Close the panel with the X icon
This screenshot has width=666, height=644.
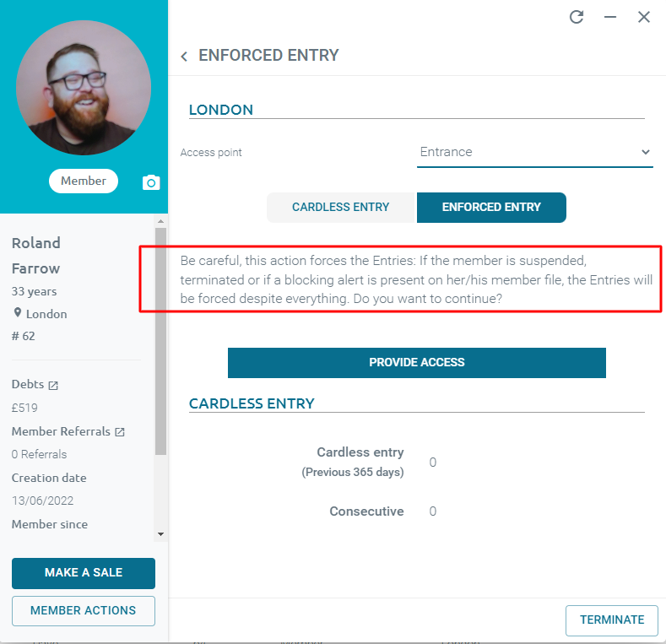point(644,17)
